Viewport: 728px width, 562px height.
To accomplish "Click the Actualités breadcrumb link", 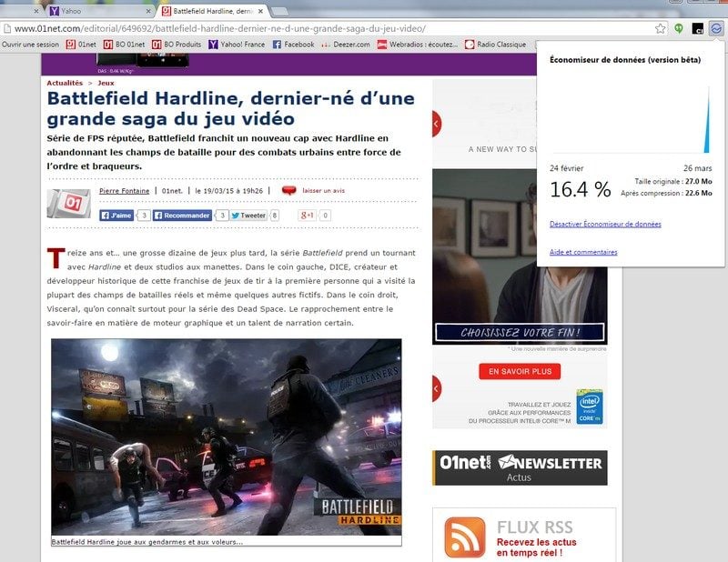I will tap(65, 83).
